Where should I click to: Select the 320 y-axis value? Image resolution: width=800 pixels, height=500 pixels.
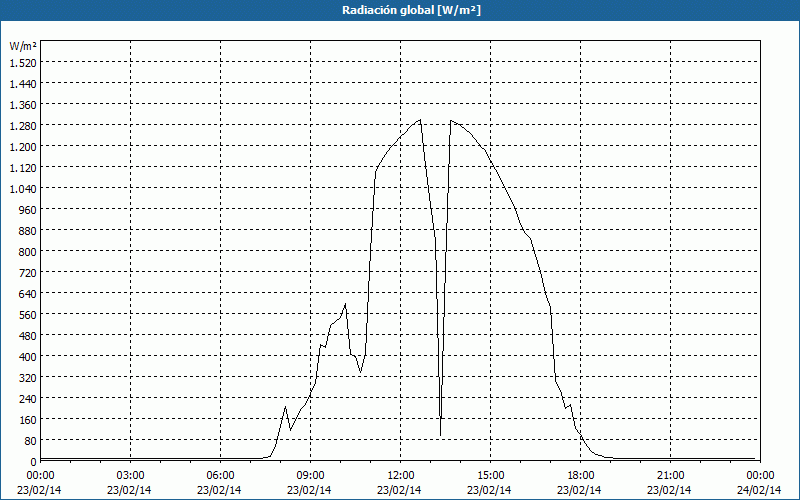[28, 378]
